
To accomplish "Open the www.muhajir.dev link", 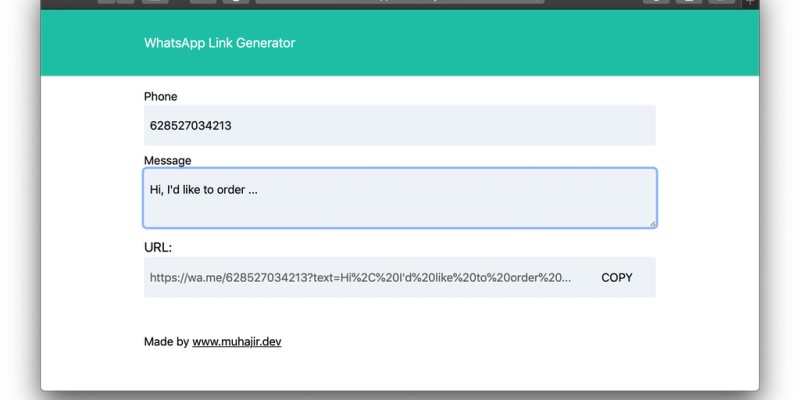I will (237, 342).
